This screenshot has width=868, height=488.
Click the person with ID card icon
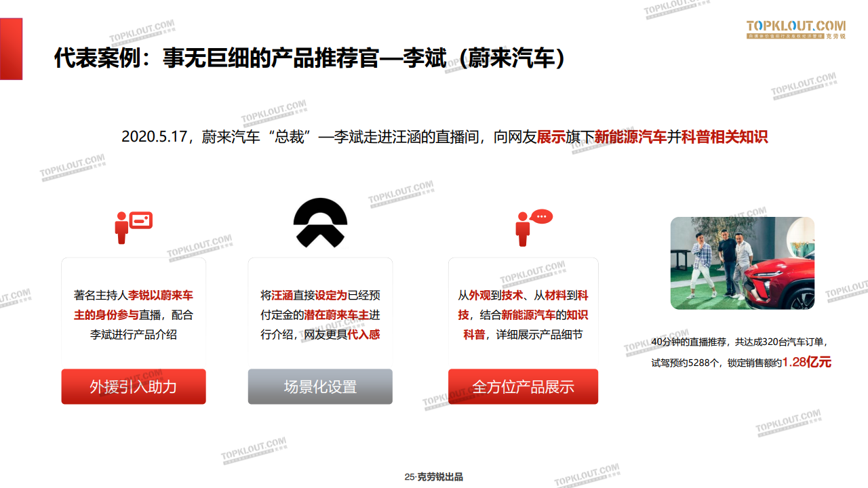pyautogui.click(x=134, y=228)
